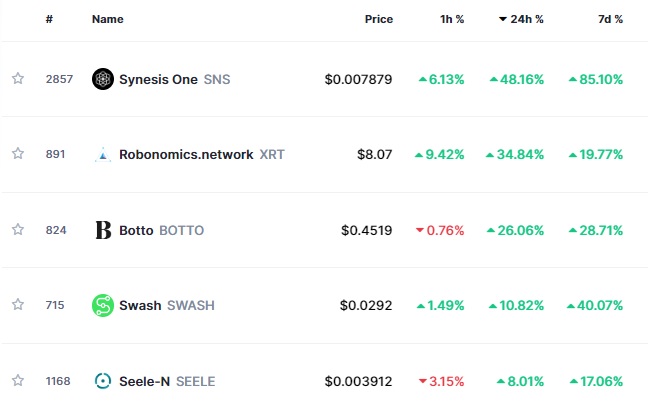Sort by the Price column header
This screenshot has height=415, width=648.
click(x=379, y=19)
